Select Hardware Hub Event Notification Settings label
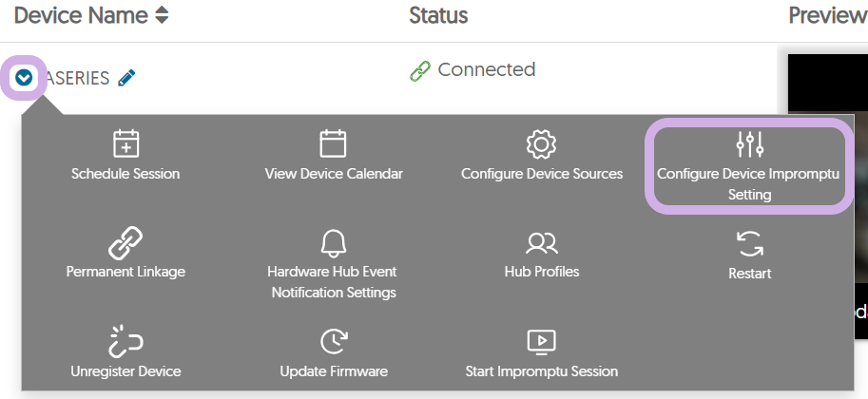The width and height of the screenshot is (868, 399). tap(334, 282)
